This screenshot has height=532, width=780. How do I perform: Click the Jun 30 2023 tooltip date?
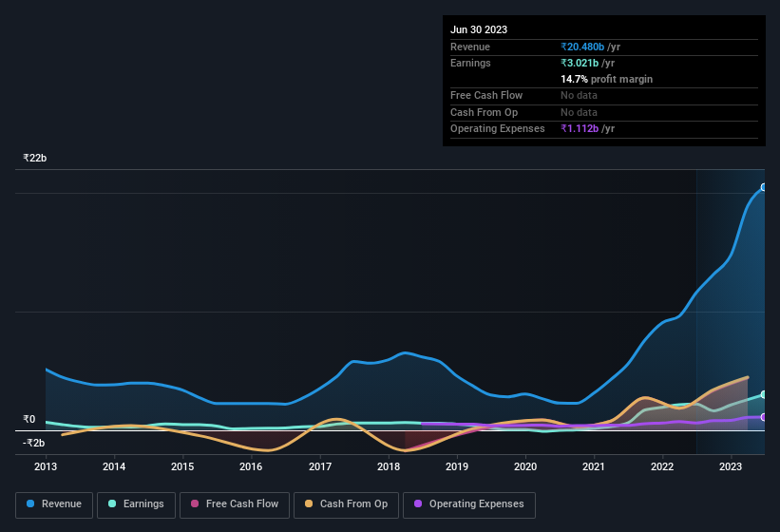coord(479,29)
